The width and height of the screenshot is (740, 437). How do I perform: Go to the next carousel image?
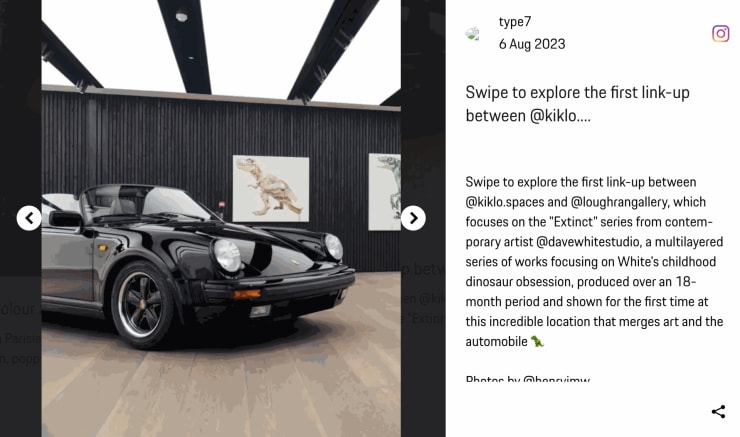tap(413, 218)
